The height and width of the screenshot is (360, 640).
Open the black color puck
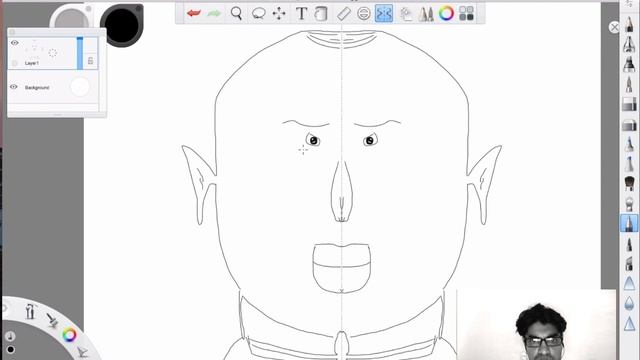tap(122, 25)
